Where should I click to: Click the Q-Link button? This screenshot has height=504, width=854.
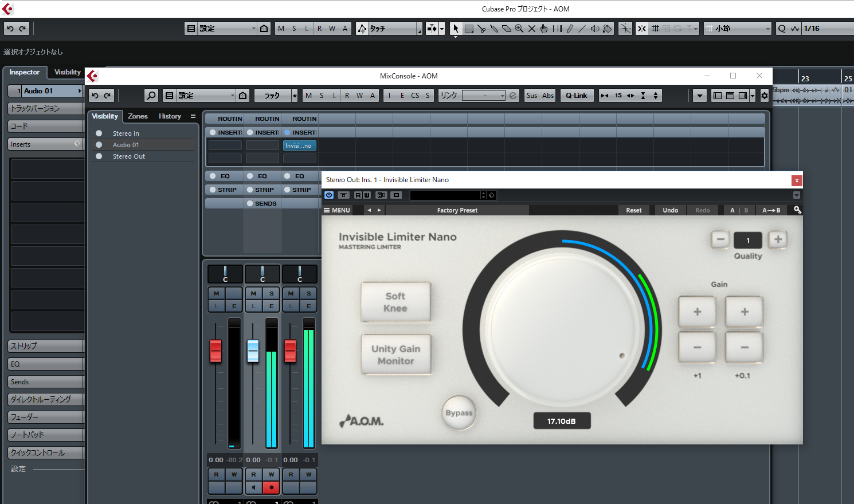click(x=577, y=96)
